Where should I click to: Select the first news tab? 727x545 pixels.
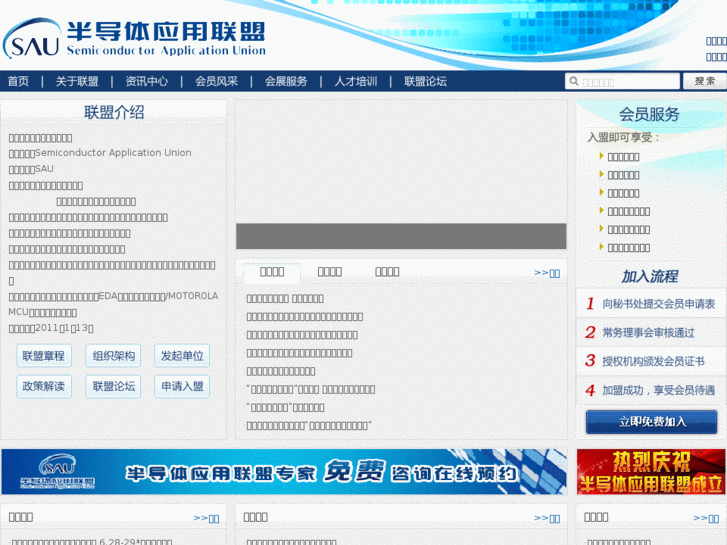coord(272,272)
